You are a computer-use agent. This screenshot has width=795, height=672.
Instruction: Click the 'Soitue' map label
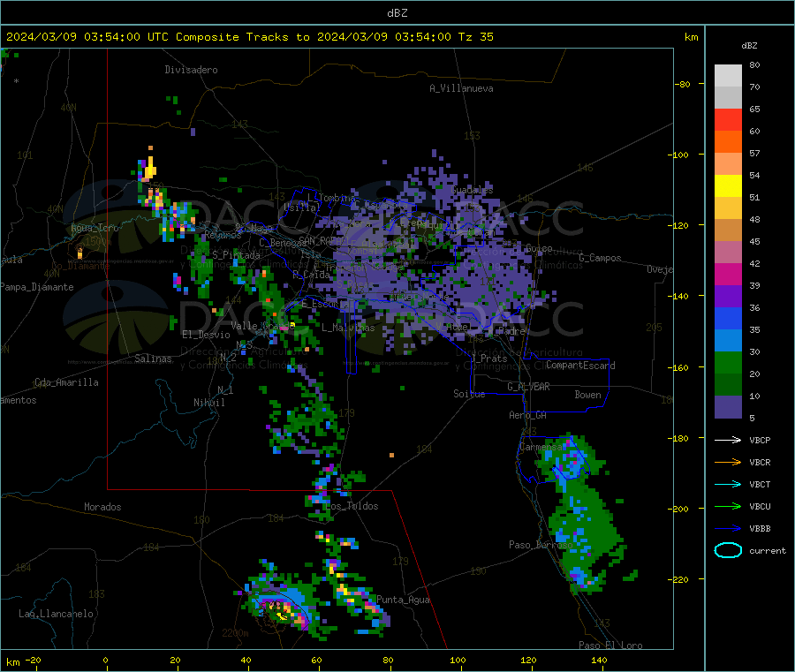pyautogui.click(x=469, y=394)
